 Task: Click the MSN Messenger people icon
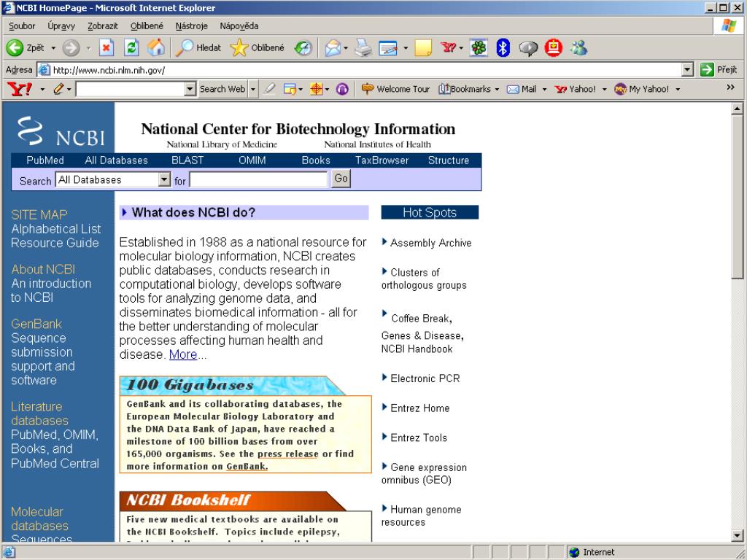point(578,47)
